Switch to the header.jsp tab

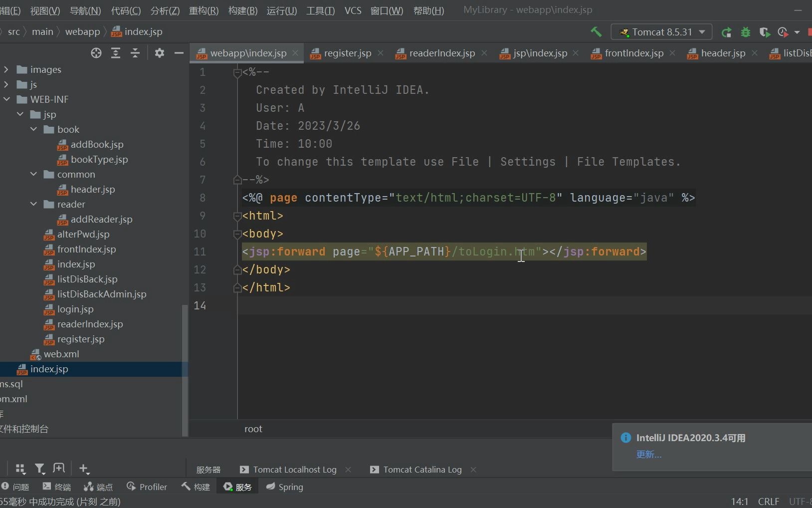point(723,53)
